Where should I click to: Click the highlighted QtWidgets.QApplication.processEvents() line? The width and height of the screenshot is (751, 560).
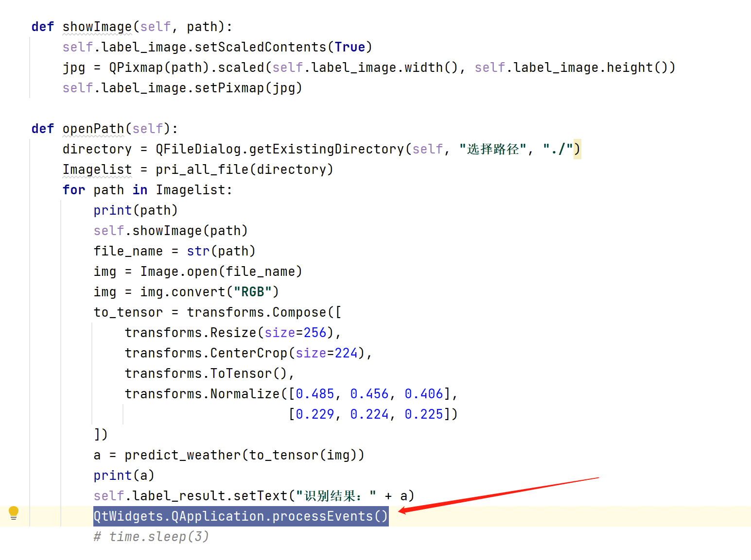click(x=241, y=516)
